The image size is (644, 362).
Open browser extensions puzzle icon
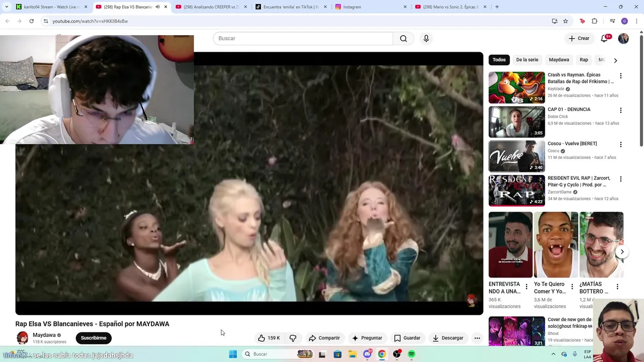click(595, 21)
